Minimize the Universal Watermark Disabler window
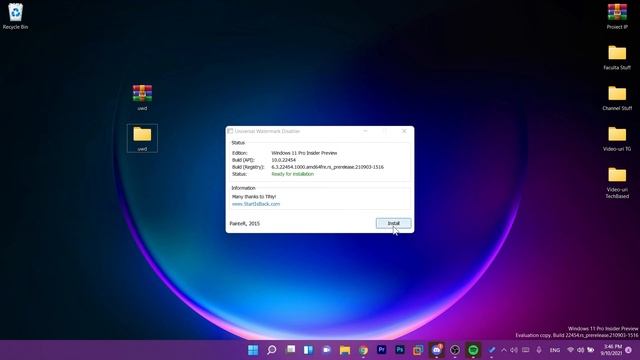The height and width of the screenshot is (360, 640). (x=365, y=131)
